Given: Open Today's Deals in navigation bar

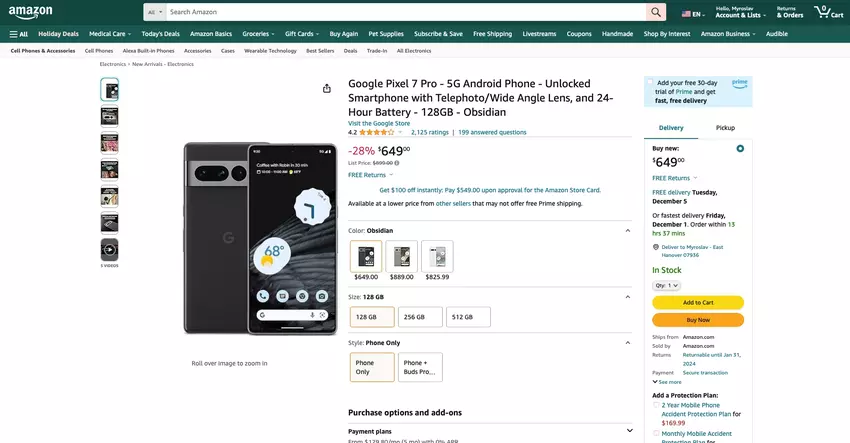Looking at the screenshot, I should [x=160, y=33].
